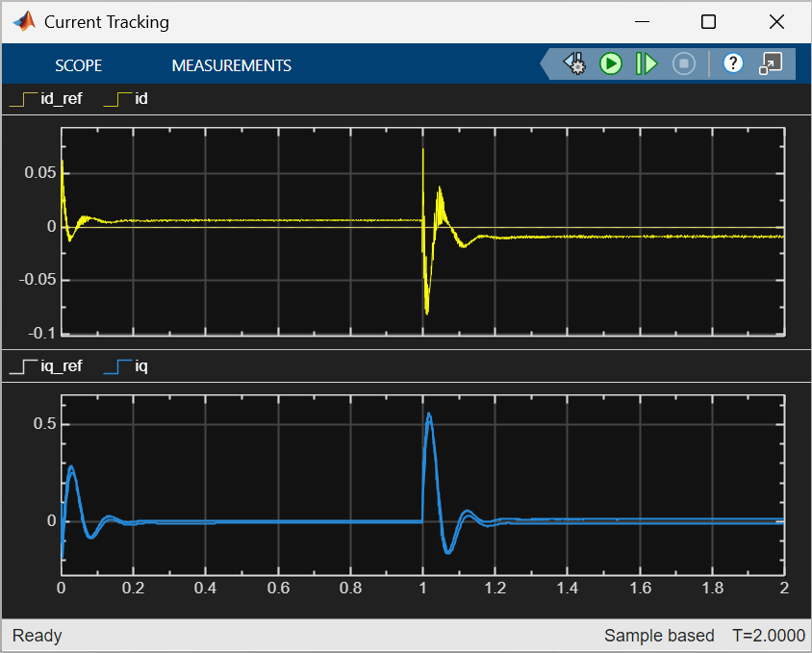Screen dimensions: 812x653
Task: Open the stepping options gear icon
Action: tap(575, 64)
